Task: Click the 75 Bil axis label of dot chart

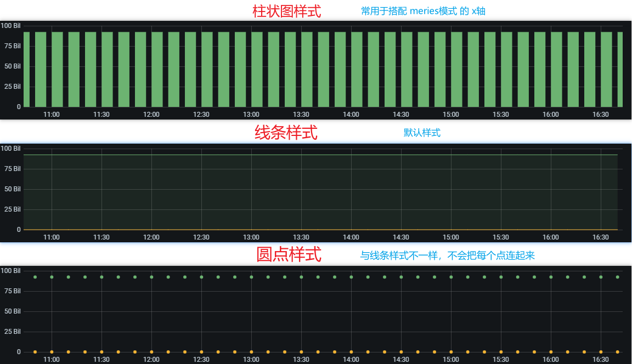Action: pos(13,291)
